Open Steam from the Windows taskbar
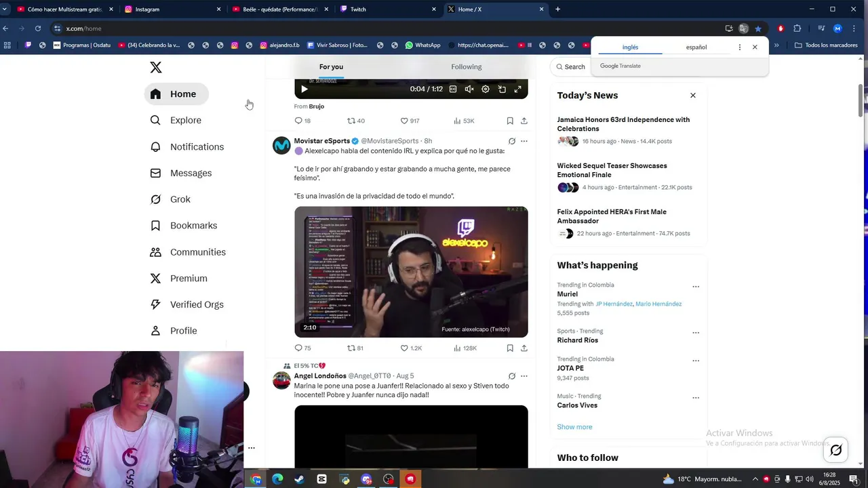 tap(299, 479)
